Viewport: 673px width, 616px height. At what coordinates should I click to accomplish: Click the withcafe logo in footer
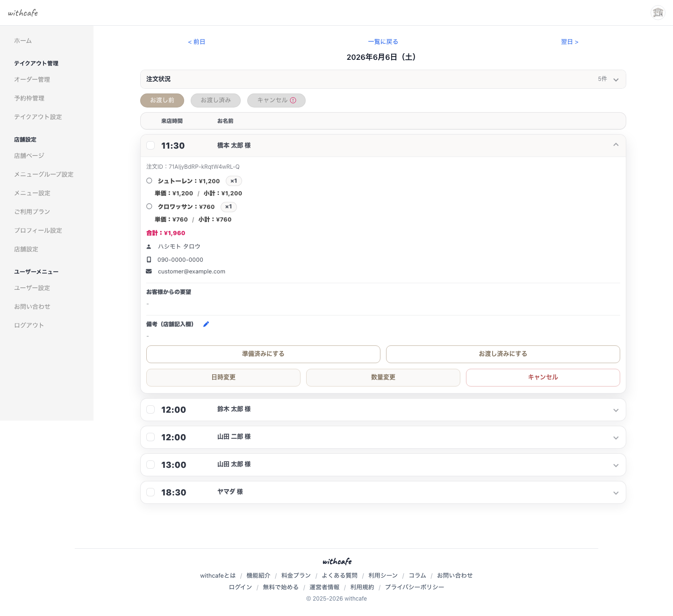(337, 561)
